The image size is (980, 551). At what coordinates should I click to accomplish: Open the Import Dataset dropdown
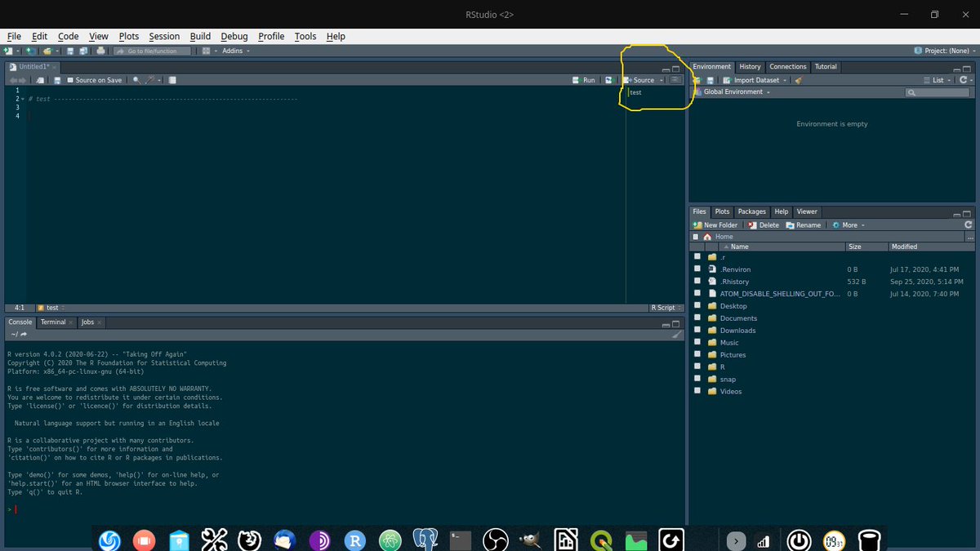755,80
